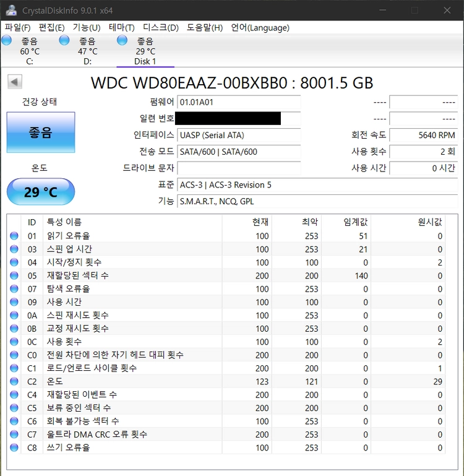Image resolution: width=464 pixels, height=476 pixels.
Task: Click the 최악 column header
Action: point(296,222)
